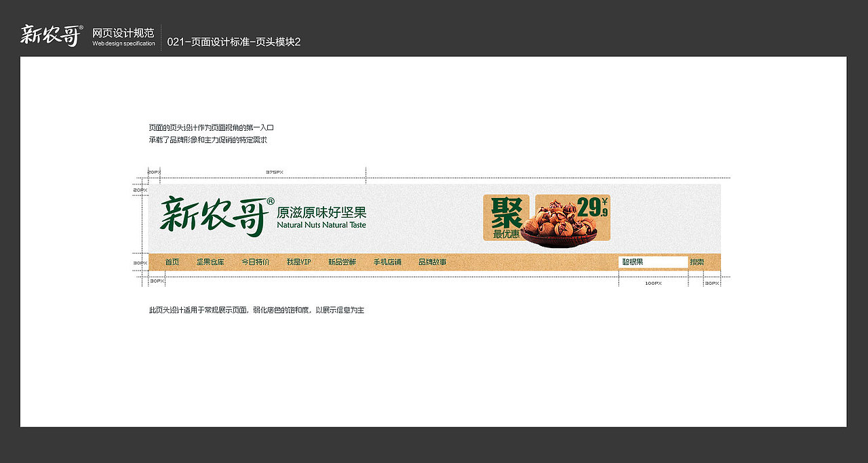Click the 新品尝鲜 new products menu entry

(x=341, y=261)
